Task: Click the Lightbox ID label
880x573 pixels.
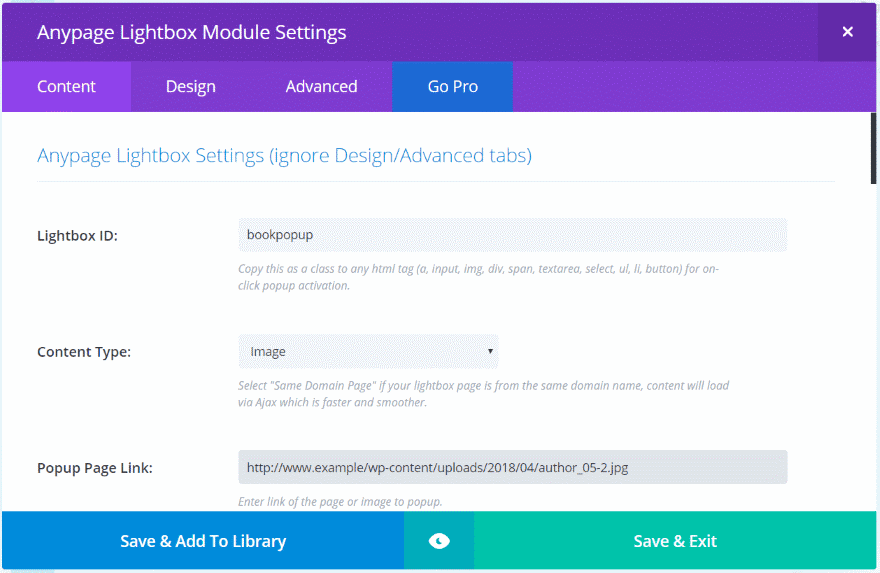Action: pos(77,236)
